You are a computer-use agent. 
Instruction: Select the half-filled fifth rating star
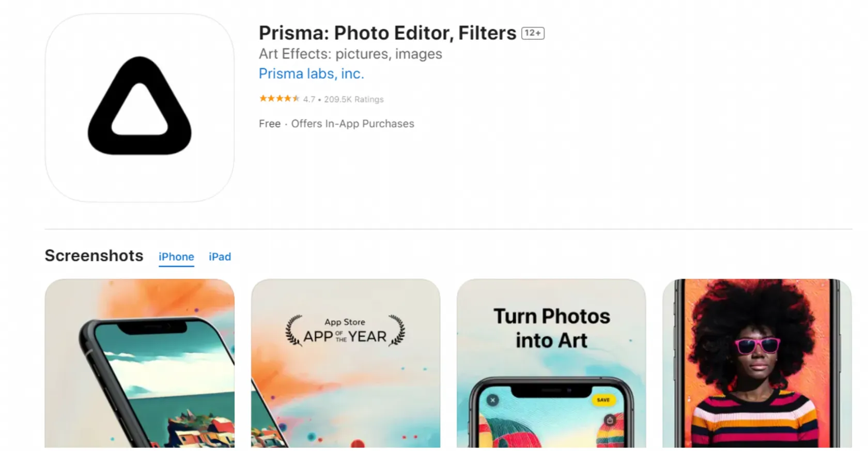coord(296,98)
